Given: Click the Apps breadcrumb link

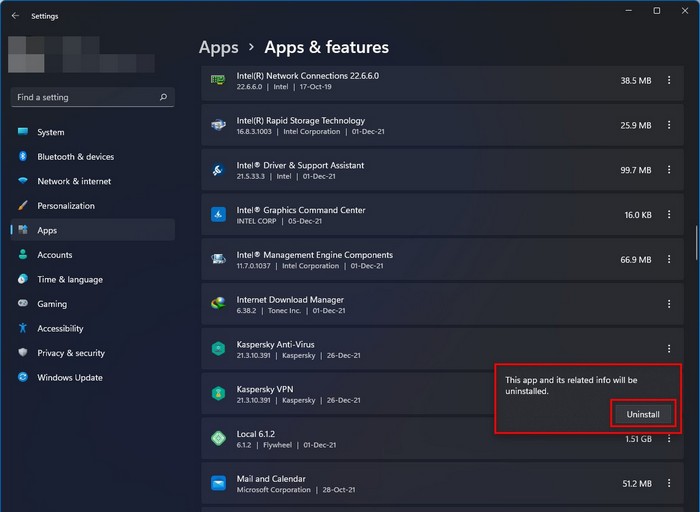Looking at the screenshot, I should [218, 47].
